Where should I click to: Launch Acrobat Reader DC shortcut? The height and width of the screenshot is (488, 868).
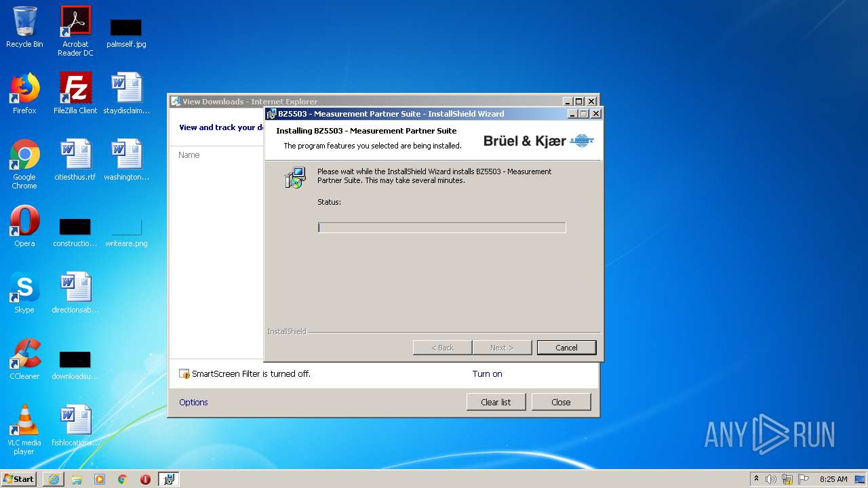[x=75, y=31]
